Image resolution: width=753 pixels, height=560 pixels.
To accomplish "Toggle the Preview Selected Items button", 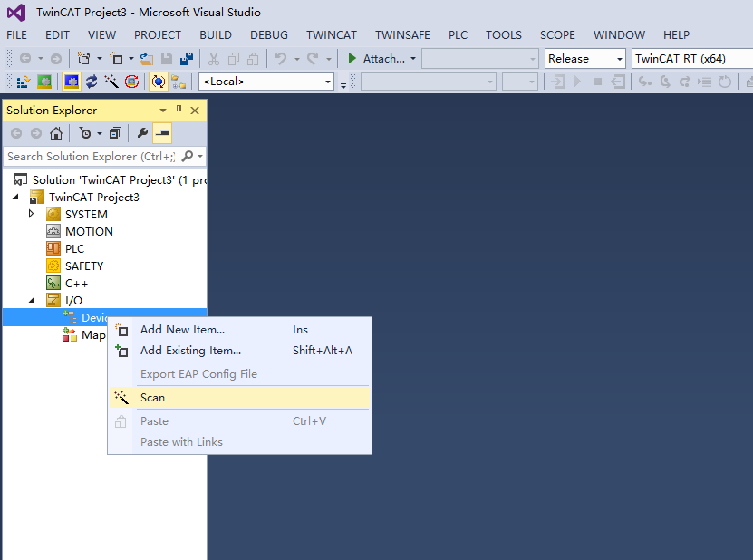I will coord(162,133).
